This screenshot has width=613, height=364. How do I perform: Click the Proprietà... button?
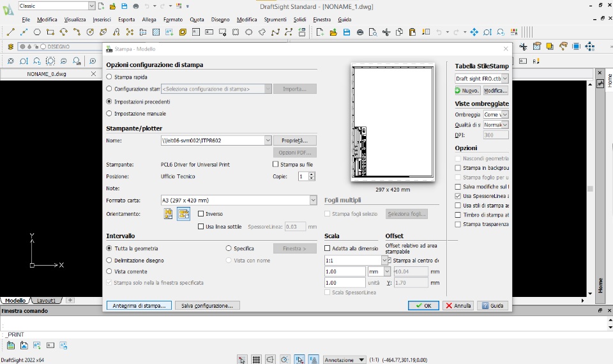point(295,140)
